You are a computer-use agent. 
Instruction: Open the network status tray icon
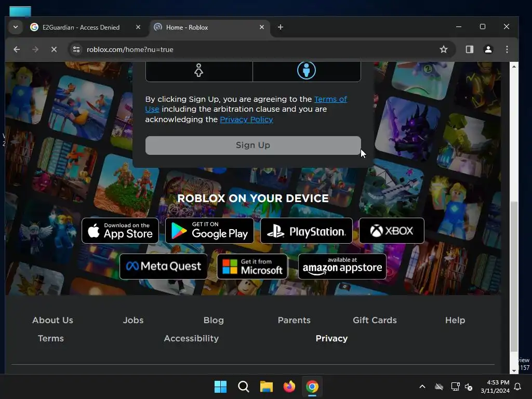pos(455,387)
